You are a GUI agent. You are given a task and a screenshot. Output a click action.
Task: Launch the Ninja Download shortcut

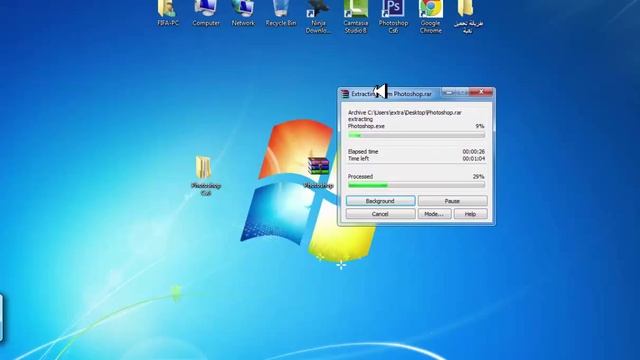318,16
